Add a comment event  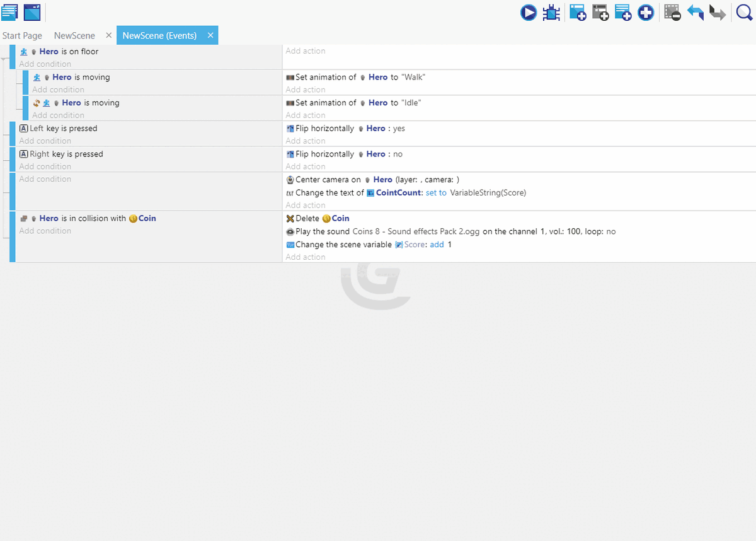[623, 13]
